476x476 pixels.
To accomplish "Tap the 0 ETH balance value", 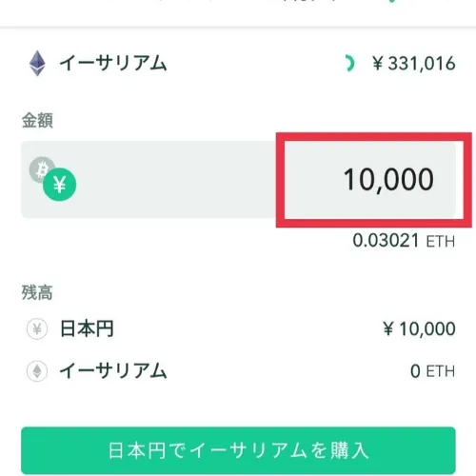I will pos(433,371).
